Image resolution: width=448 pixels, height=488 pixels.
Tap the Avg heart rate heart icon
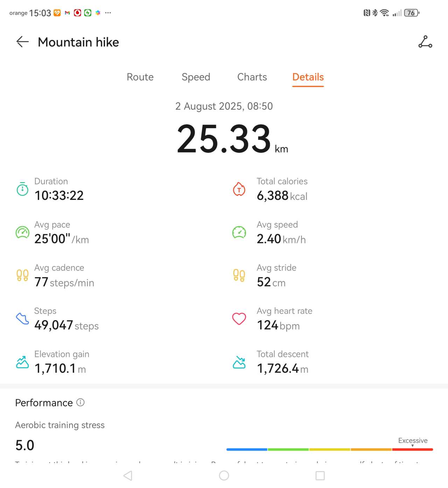pos(239,319)
